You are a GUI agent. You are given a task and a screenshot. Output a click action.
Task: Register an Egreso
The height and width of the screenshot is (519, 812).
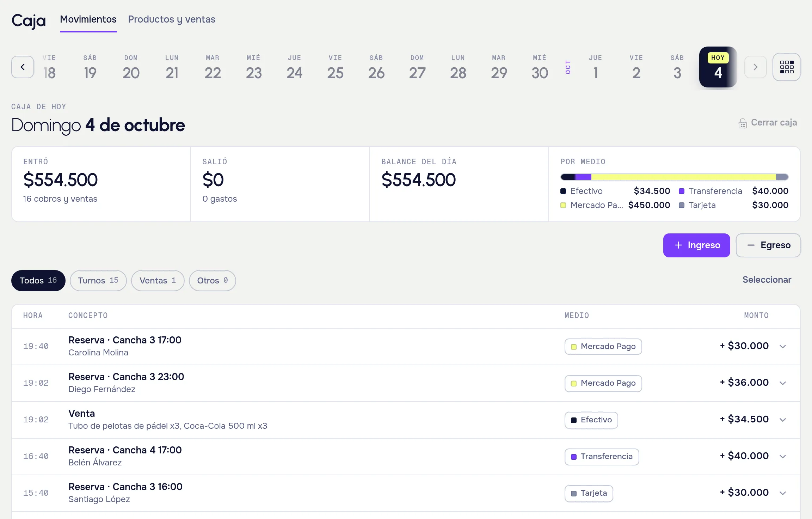(768, 245)
